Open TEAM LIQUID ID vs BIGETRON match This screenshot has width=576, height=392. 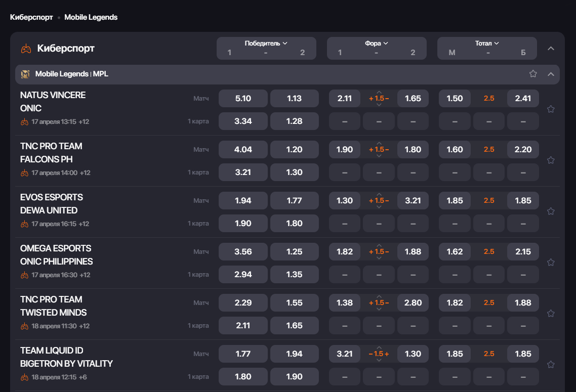66,357
